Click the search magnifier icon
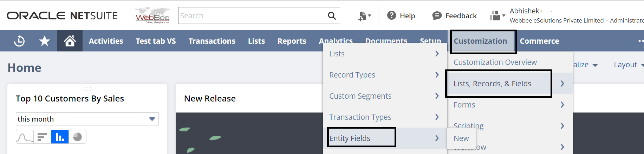Image resolution: width=644 pixels, height=154 pixels. (x=332, y=16)
